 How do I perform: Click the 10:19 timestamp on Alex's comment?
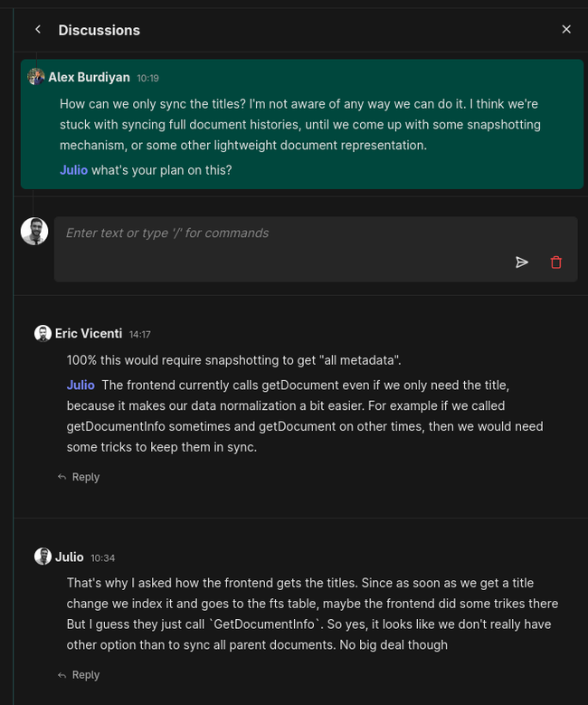tap(148, 79)
